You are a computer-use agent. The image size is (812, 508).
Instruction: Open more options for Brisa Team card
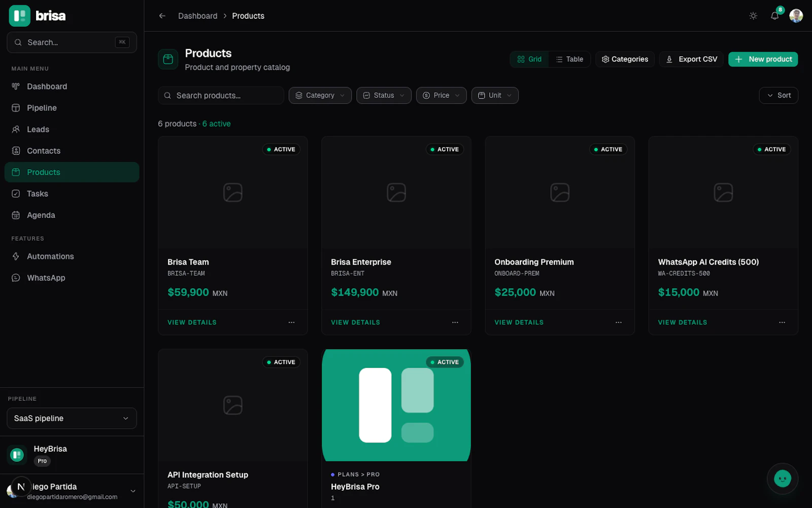291,323
